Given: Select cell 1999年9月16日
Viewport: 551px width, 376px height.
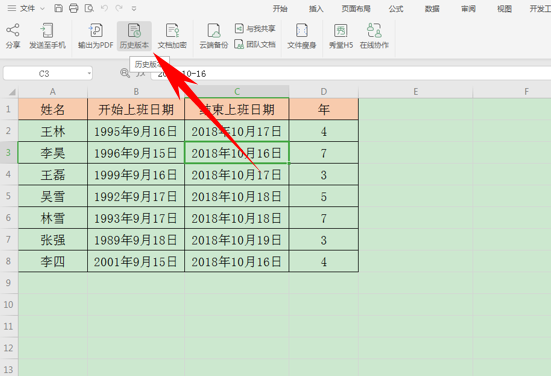Looking at the screenshot, I should pos(136,175).
